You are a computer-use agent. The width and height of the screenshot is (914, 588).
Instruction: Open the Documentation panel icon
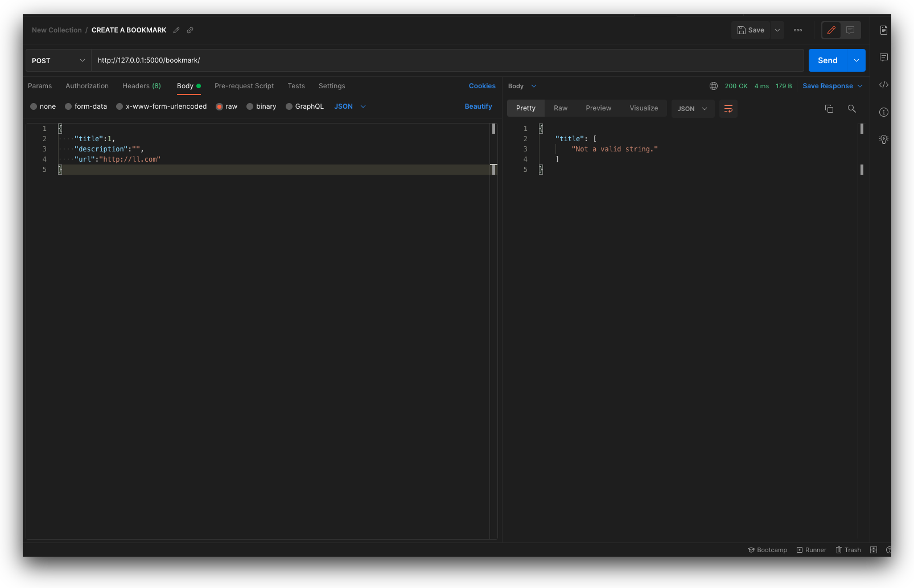tap(883, 30)
